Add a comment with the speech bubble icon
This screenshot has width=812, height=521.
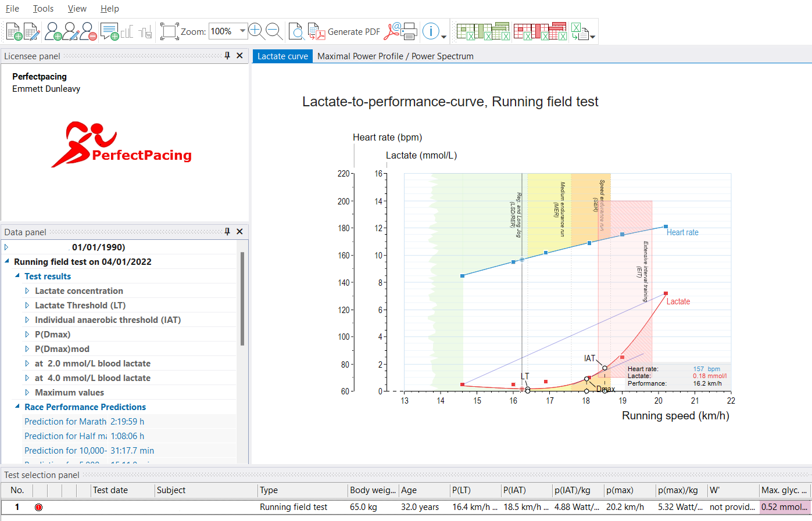pyautogui.click(x=110, y=31)
